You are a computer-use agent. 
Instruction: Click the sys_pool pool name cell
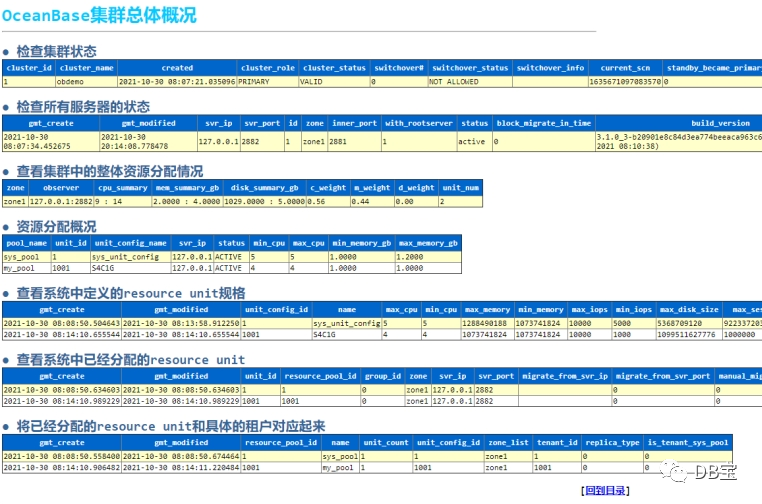pos(27,257)
